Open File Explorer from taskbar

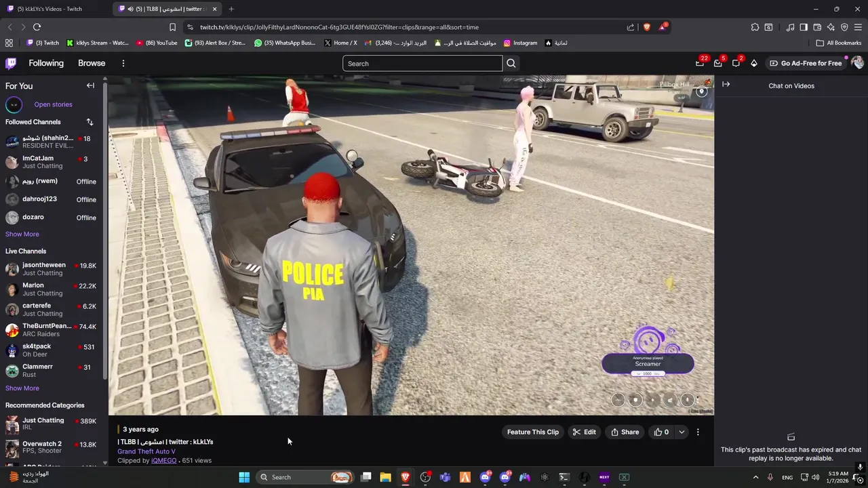385,477
